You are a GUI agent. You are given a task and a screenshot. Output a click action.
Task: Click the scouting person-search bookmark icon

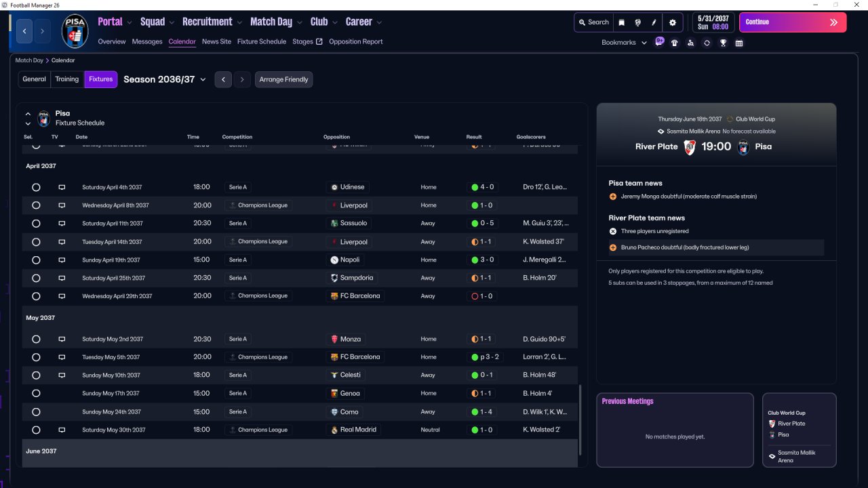[x=690, y=43]
